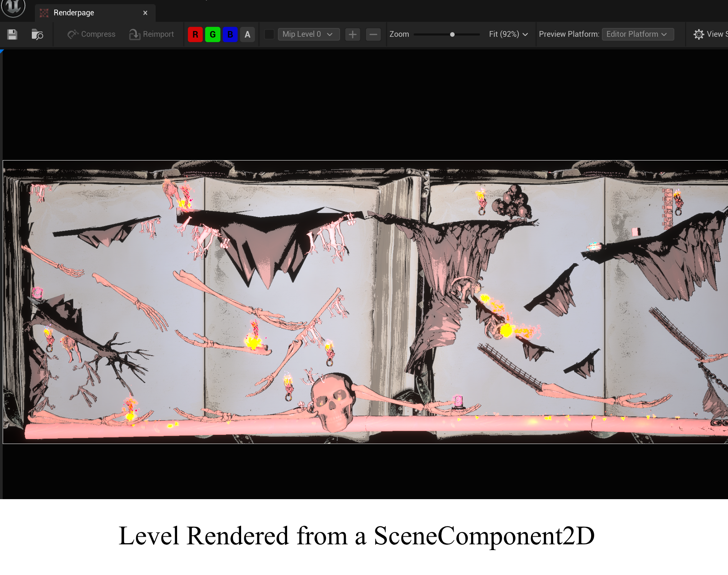Click the Reimport arrow icon
This screenshot has height=575, width=728.
click(134, 34)
